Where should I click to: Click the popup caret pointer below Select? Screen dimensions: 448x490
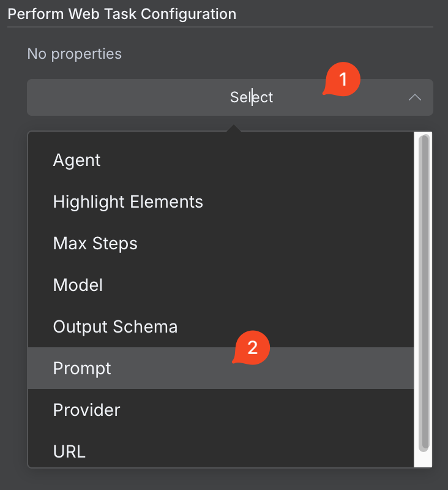[x=234, y=128]
